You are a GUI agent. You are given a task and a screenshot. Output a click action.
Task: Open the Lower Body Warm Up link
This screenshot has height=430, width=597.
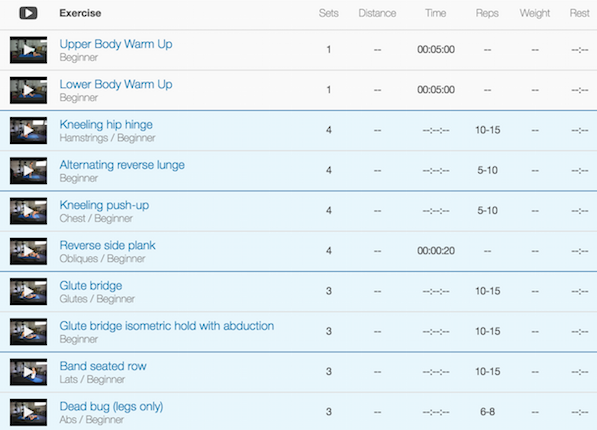click(x=116, y=84)
